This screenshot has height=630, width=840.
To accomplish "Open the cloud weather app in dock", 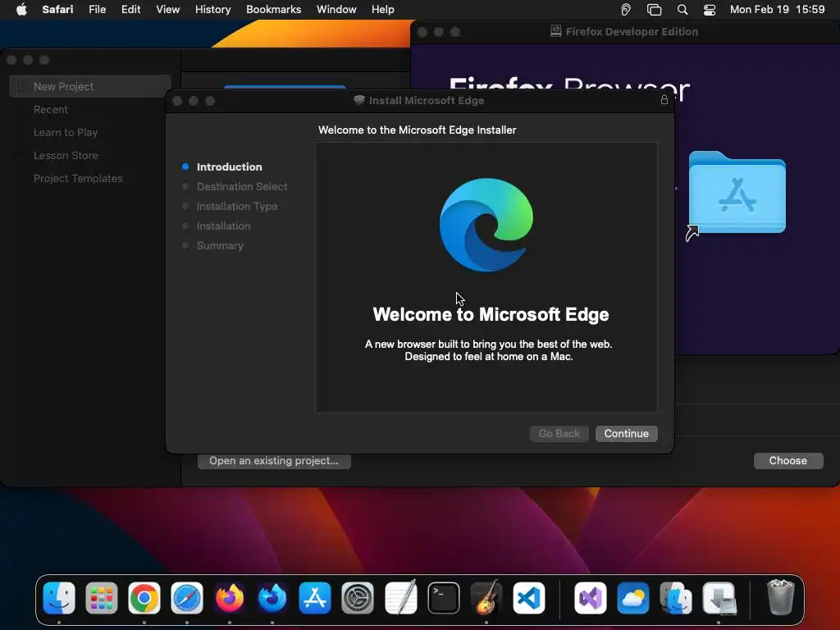I will tap(633, 598).
